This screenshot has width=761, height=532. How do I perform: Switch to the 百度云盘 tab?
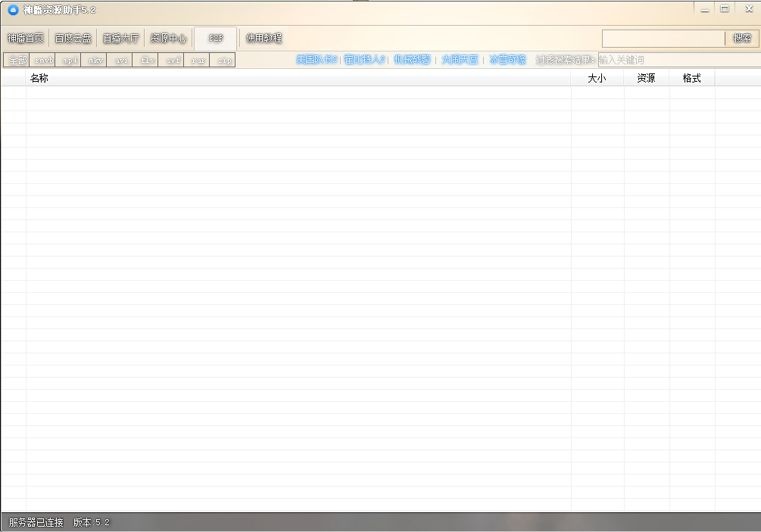[73, 39]
